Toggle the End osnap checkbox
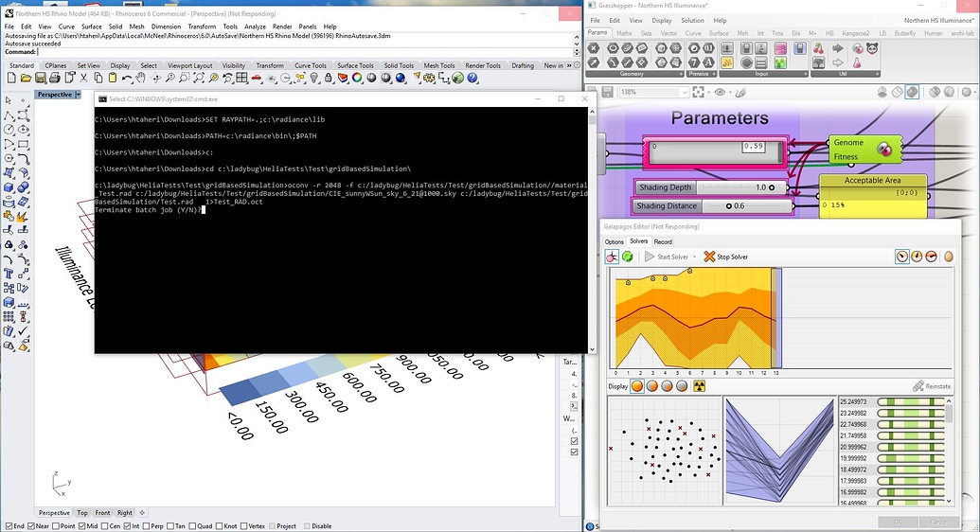This screenshot has height=532, width=980. pyautogui.click(x=8, y=526)
